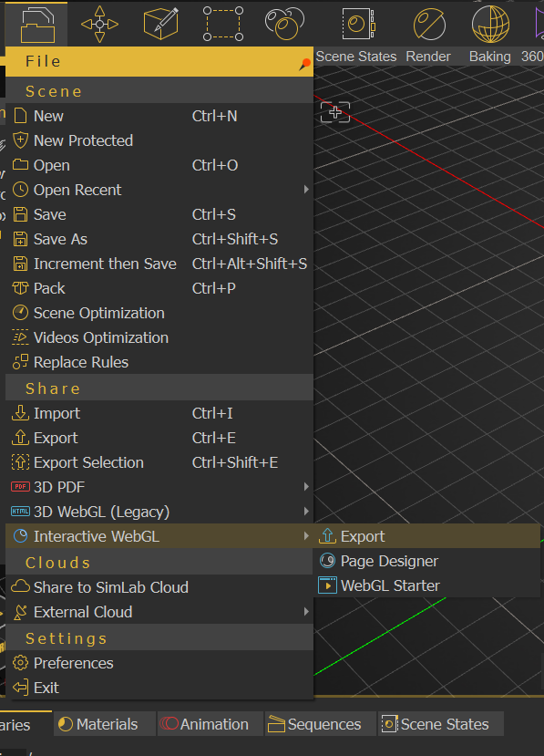Open Replace Rules entry
Screen dimensions: 544x756
tap(159, 362)
